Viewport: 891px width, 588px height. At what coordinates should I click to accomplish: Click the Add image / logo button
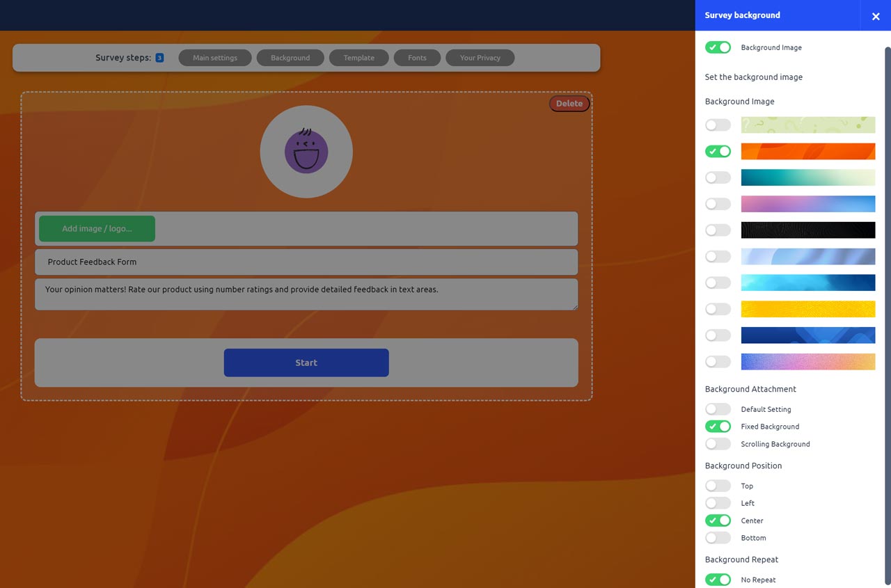[96, 228]
